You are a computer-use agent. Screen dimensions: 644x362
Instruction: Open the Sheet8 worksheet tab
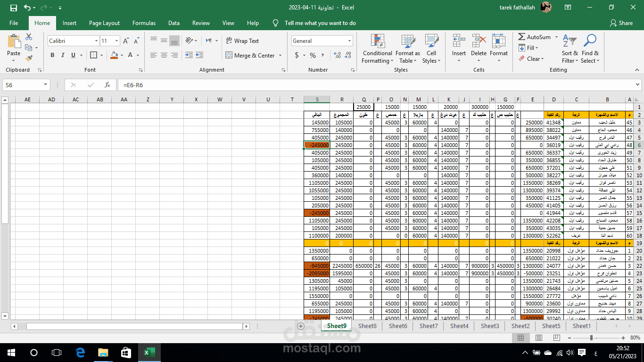[x=367, y=326]
